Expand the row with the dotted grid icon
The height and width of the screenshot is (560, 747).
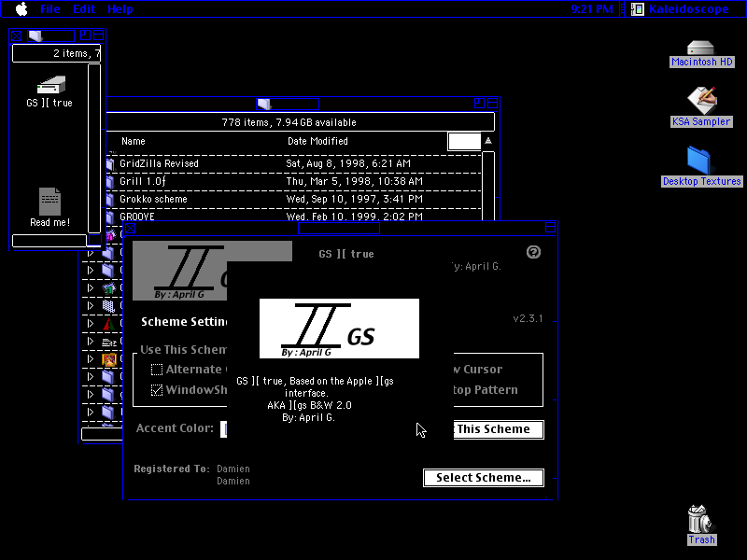(91, 306)
